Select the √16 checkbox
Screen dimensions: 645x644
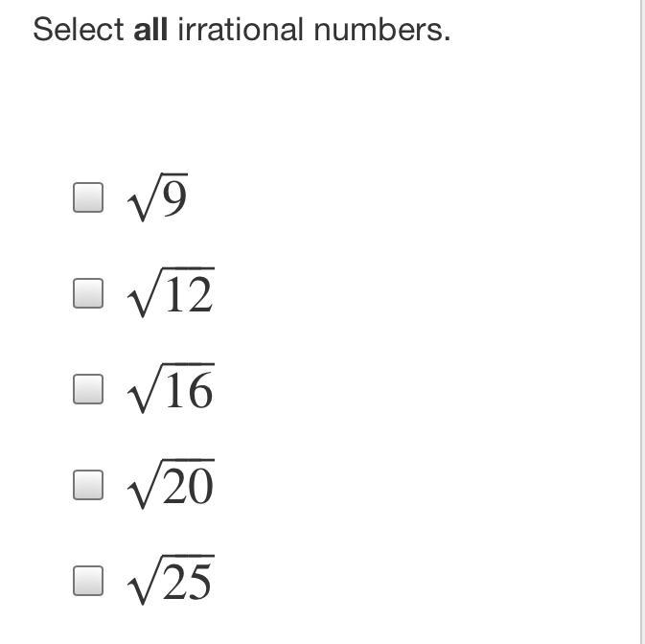88,389
